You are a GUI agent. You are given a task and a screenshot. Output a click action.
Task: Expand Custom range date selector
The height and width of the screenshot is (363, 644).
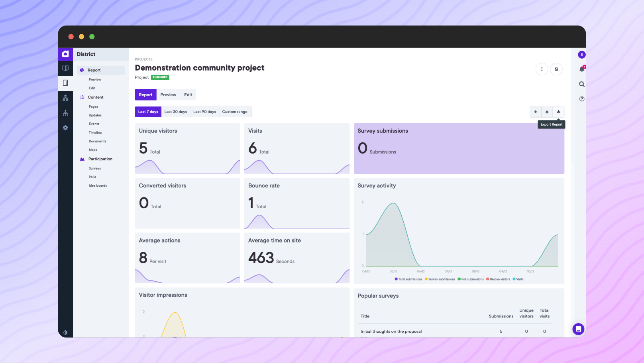235,112
